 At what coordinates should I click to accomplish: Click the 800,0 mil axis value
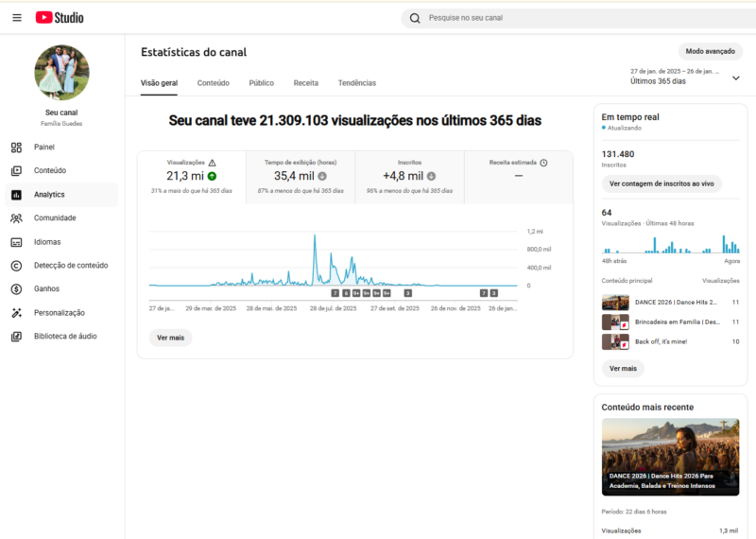[x=539, y=250]
